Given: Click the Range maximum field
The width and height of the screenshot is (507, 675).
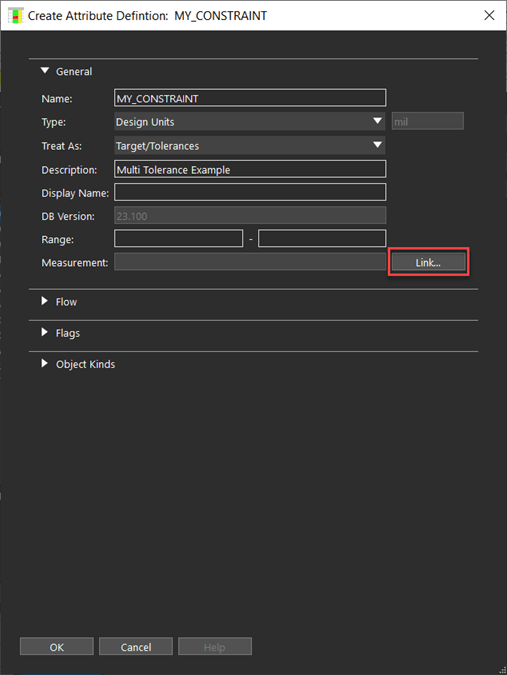Looking at the screenshot, I should (x=322, y=238).
